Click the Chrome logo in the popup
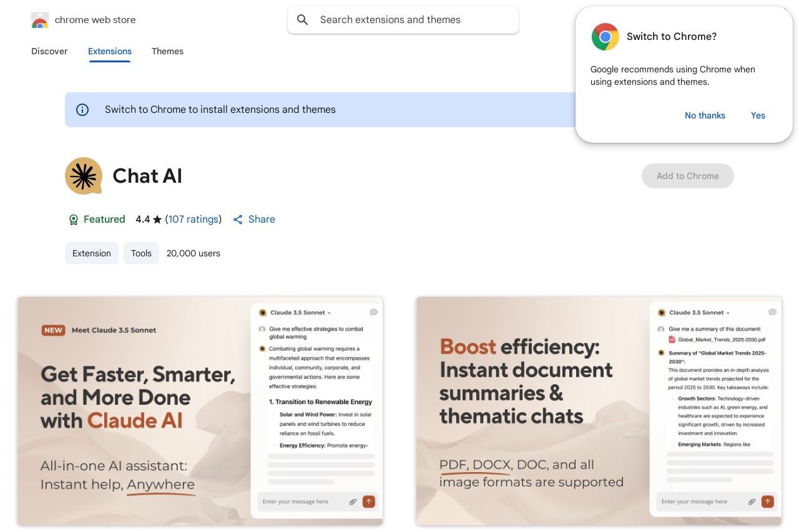This screenshot has height=532, width=799. tap(605, 37)
